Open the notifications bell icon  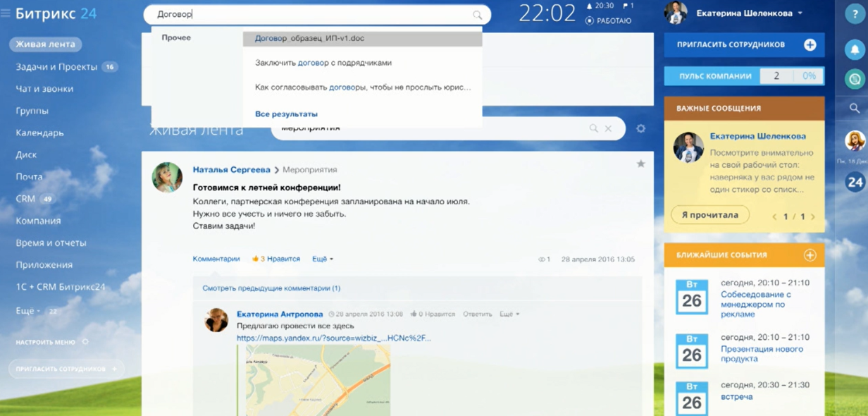855,49
